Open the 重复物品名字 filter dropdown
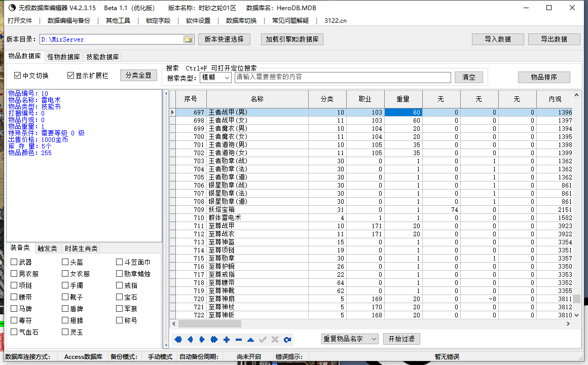Image resolution: width=588 pixels, height=365 pixels. pyautogui.click(x=350, y=339)
